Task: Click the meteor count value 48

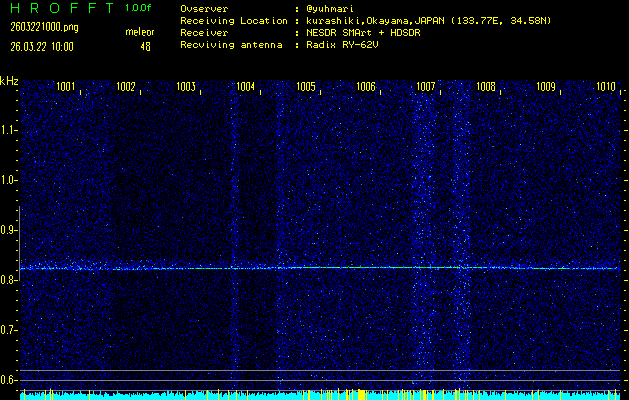Action: coord(145,46)
